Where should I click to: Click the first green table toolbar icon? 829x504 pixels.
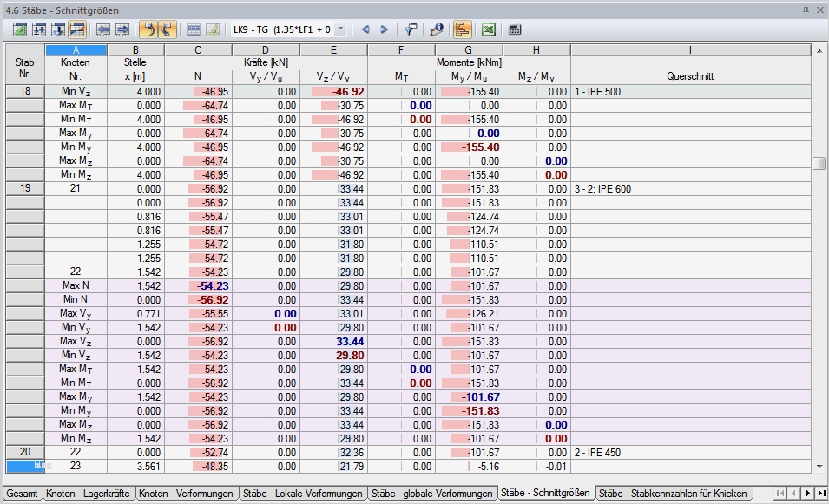20,29
